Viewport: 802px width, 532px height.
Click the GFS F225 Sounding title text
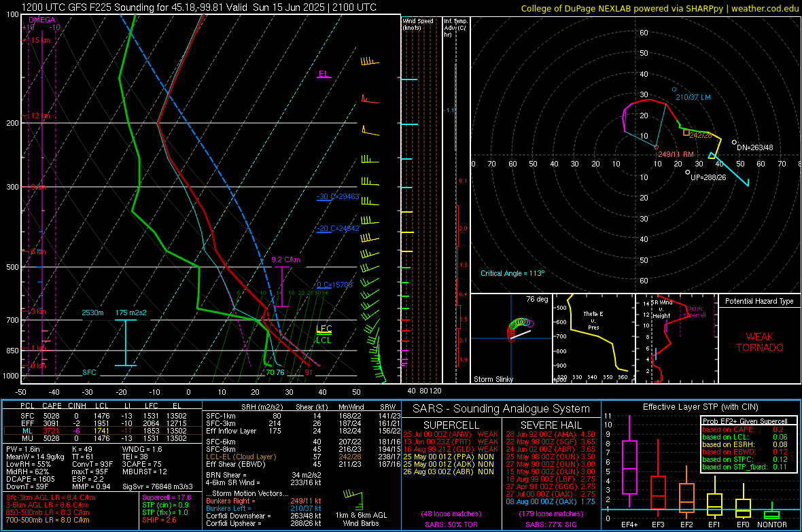click(x=199, y=7)
